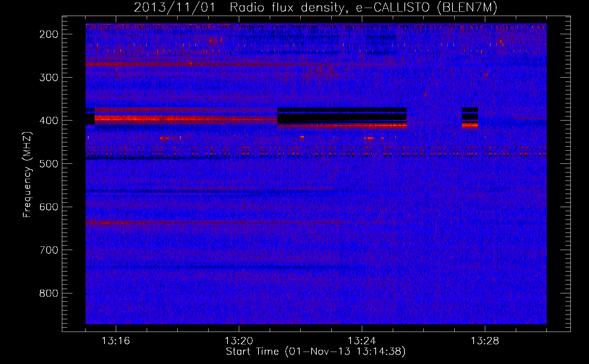This screenshot has width=589, height=364.
Task: Select the 700 frequency axis label
Action: tap(49, 250)
